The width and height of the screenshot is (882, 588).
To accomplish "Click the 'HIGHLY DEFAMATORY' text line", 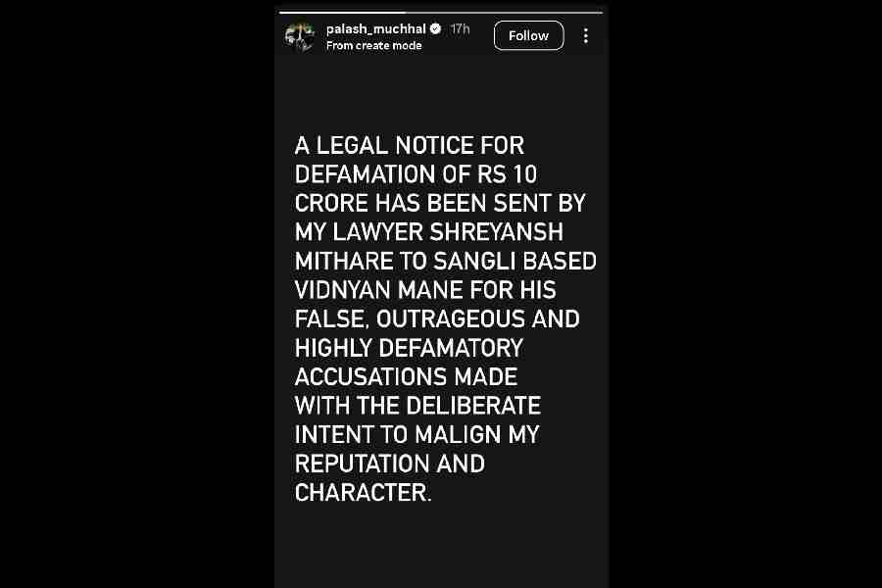I will (409, 348).
